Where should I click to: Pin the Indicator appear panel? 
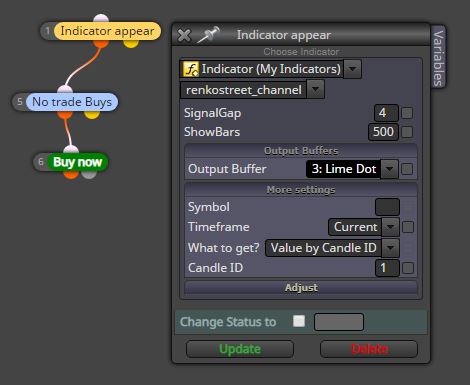click(x=208, y=34)
